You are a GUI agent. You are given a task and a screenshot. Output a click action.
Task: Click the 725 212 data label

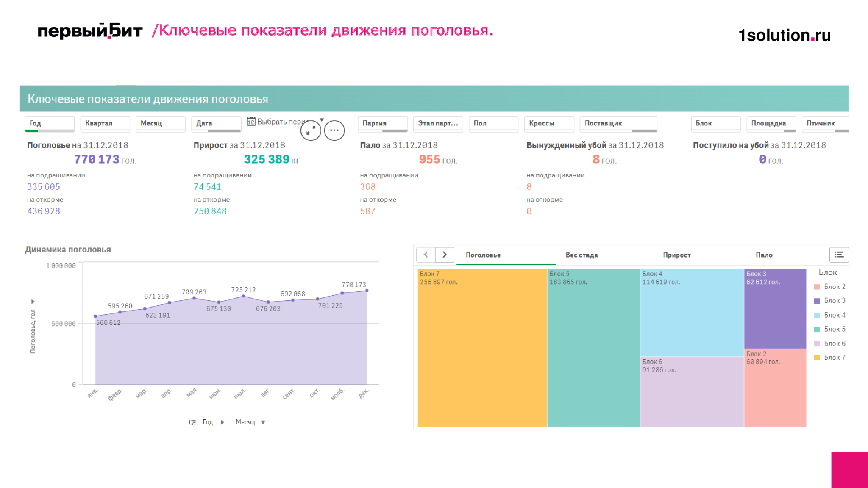[243, 290]
